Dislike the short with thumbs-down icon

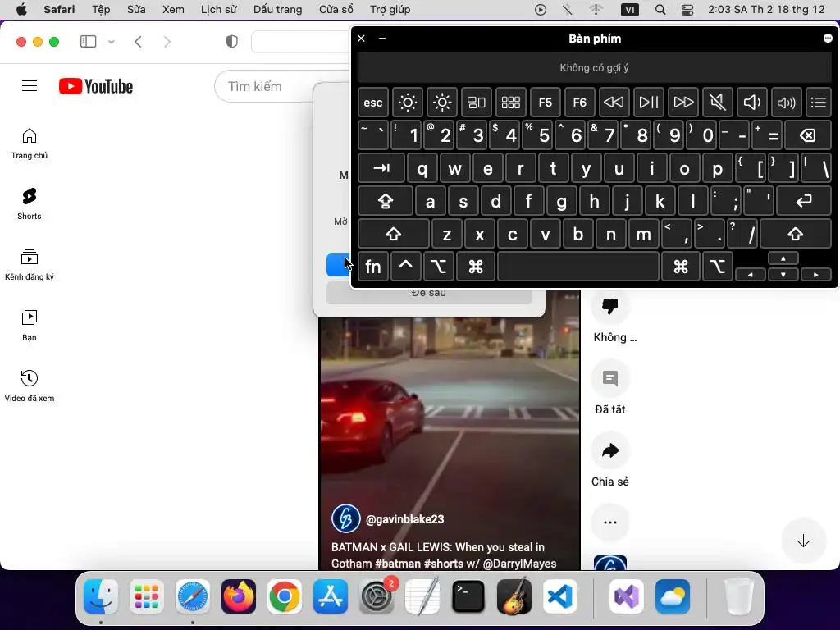pos(609,306)
